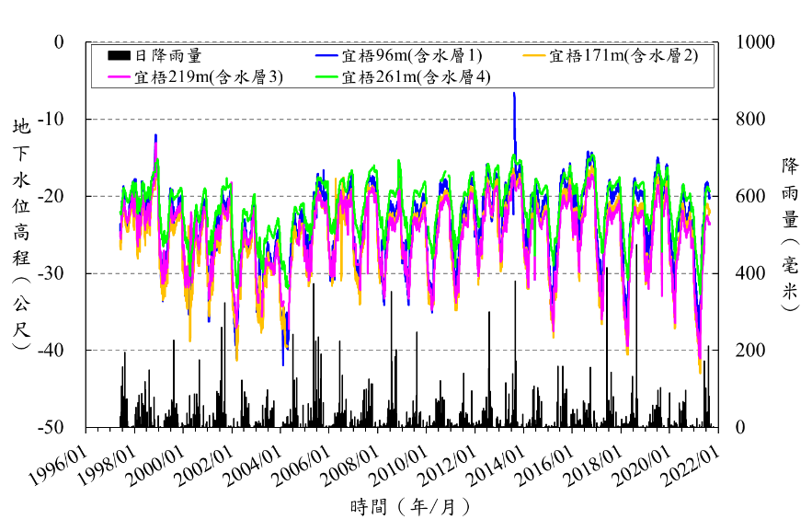Click the deepest blue dip below bottom gridline
The image size is (812, 531).
(x=283, y=362)
